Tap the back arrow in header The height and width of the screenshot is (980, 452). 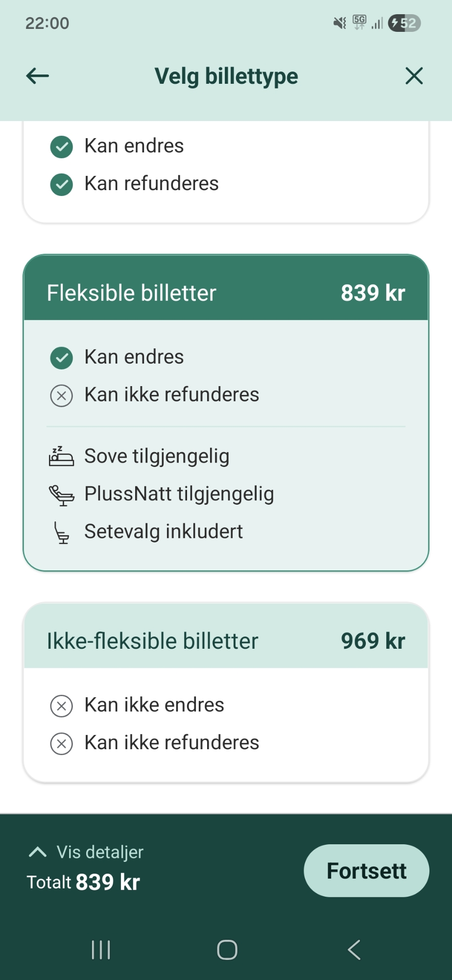pos(38,76)
